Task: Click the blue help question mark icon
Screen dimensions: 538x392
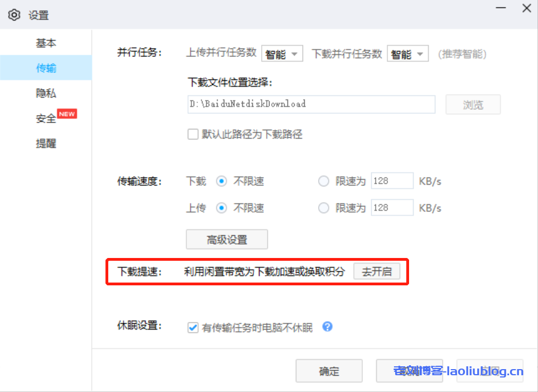Action: 328,327
